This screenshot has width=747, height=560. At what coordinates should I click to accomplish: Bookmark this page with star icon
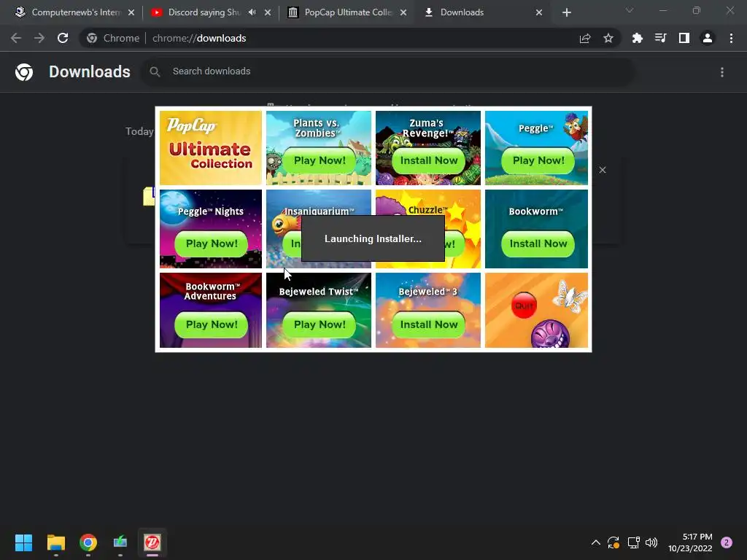[608, 38]
